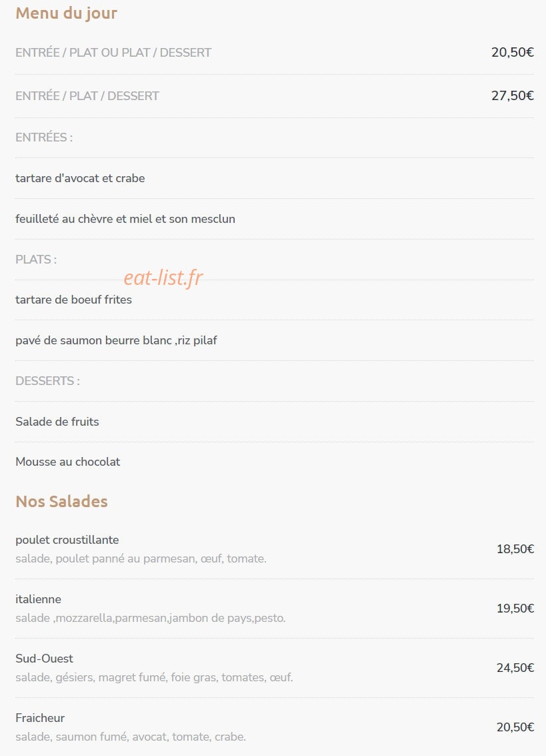Choose Mousse au chocolat dessert

point(68,462)
